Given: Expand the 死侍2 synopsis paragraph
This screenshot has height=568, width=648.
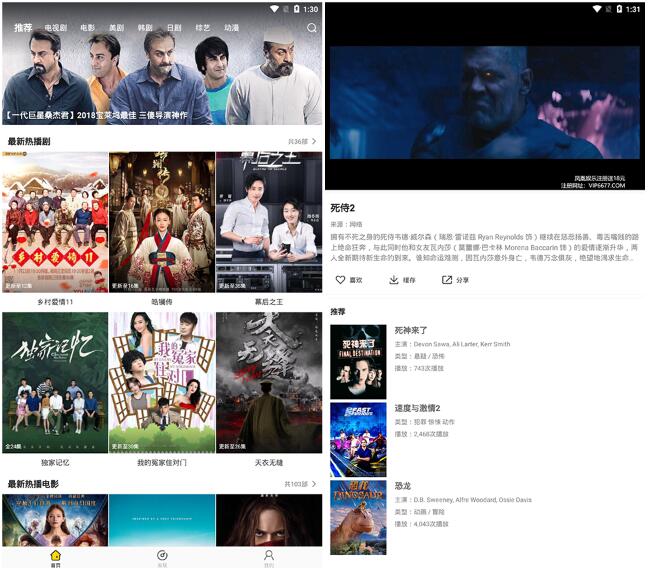Looking at the screenshot, I should click(484, 247).
